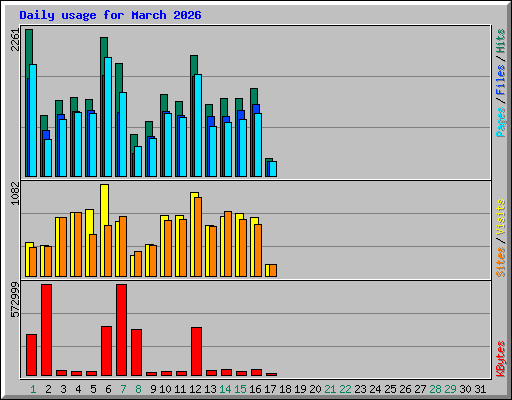The width and height of the screenshot is (512, 400).
Task: Click the cyan 'Pages' legend label
Action: pyautogui.click(x=501, y=122)
